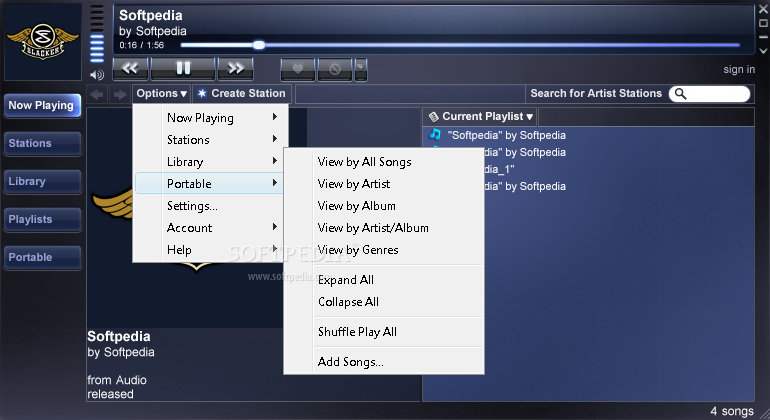The width and height of the screenshot is (770, 420).
Task: Open the Current Playlist dropdown
Action: point(480,116)
